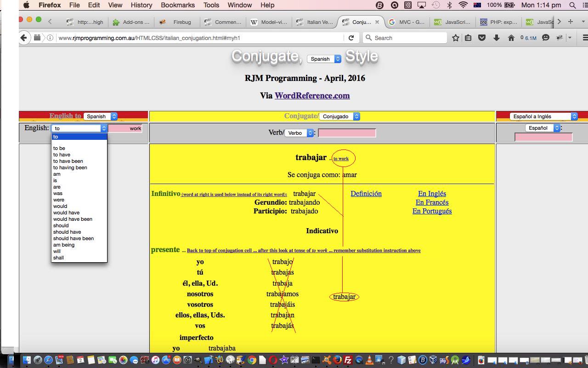The image size is (588, 368).
Task: Open the bookmarks list icon in the toolbar
Action: pyautogui.click(x=468, y=38)
